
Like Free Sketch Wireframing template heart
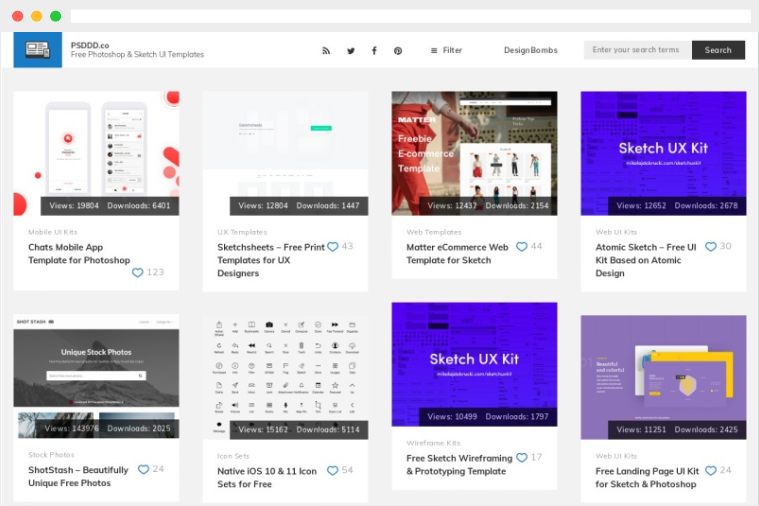tap(521, 457)
